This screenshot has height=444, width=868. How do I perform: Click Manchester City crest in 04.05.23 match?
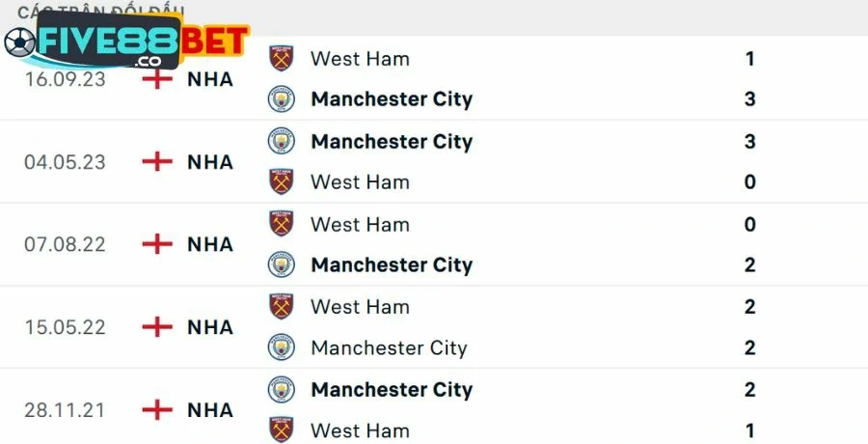point(281,142)
